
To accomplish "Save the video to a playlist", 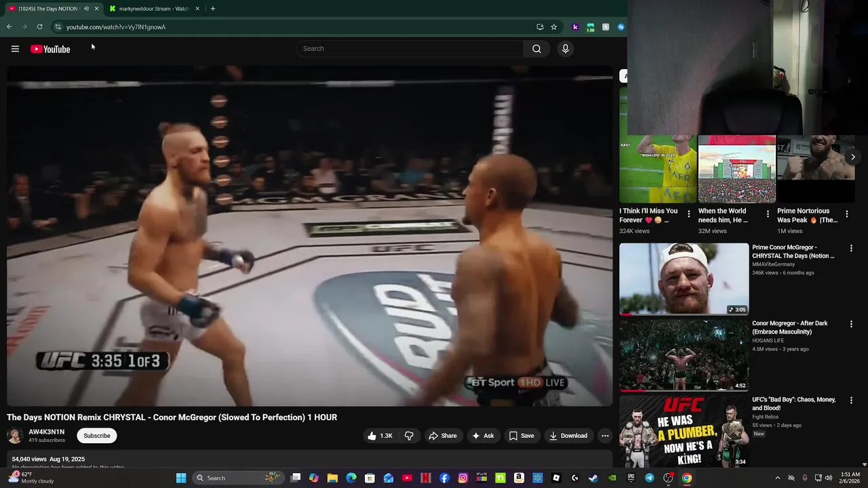I will click(x=521, y=436).
